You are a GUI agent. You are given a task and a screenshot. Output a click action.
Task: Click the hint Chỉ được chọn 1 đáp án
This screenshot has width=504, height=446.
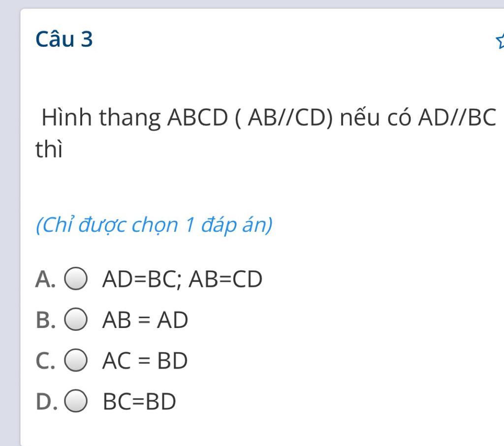click(154, 225)
